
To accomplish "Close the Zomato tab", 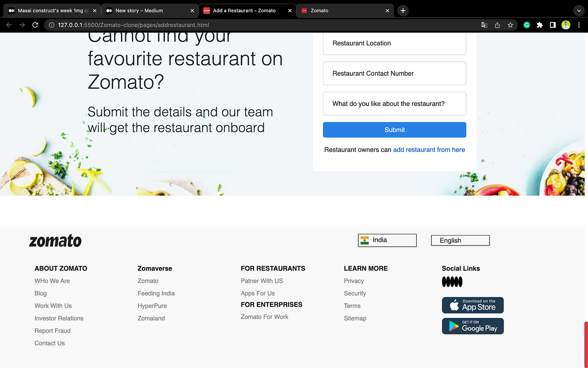I will click(387, 11).
